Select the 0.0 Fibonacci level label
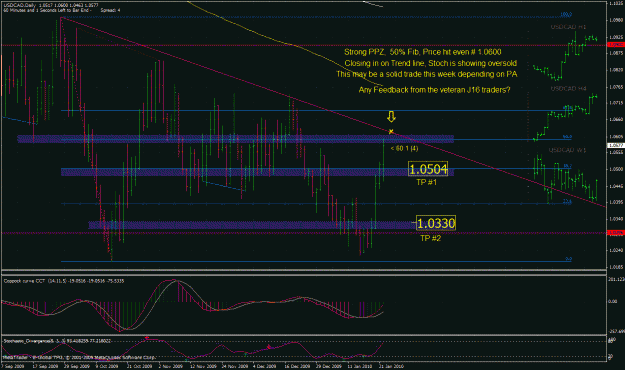Image resolution: width=625 pixels, height=370 pixels. click(x=568, y=259)
